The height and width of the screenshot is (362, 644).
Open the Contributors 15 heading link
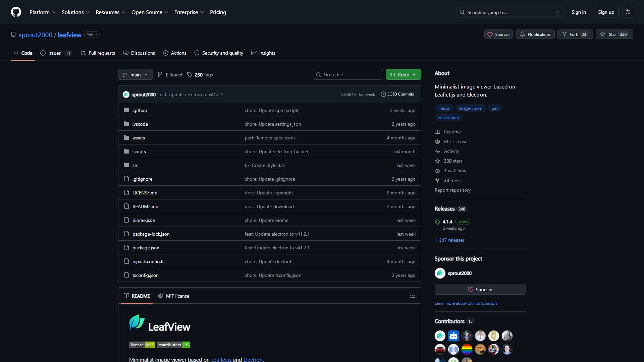pyautogui.click(x=454, y=321)
